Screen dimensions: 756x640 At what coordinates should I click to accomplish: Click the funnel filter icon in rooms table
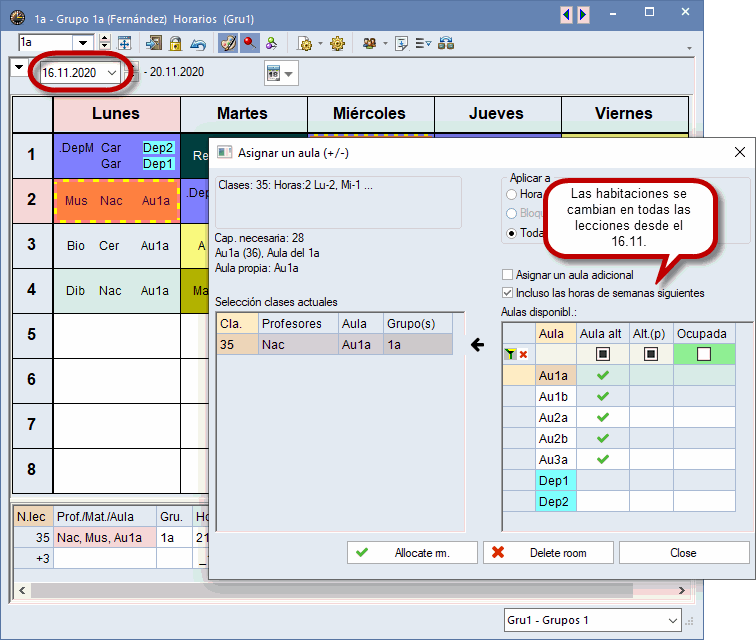pos(510,354)
